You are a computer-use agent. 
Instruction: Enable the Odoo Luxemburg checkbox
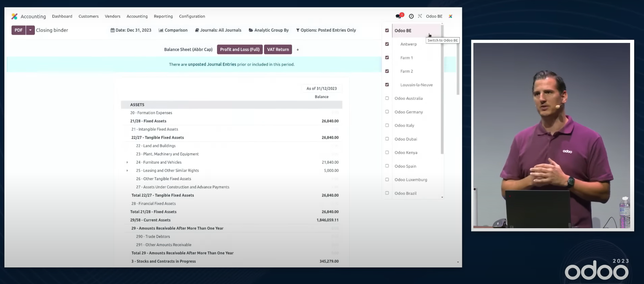[x=387, y=179]
